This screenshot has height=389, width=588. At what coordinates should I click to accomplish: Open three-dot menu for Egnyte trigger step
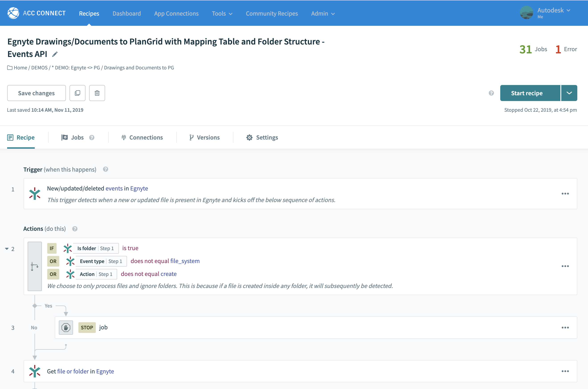565,194
